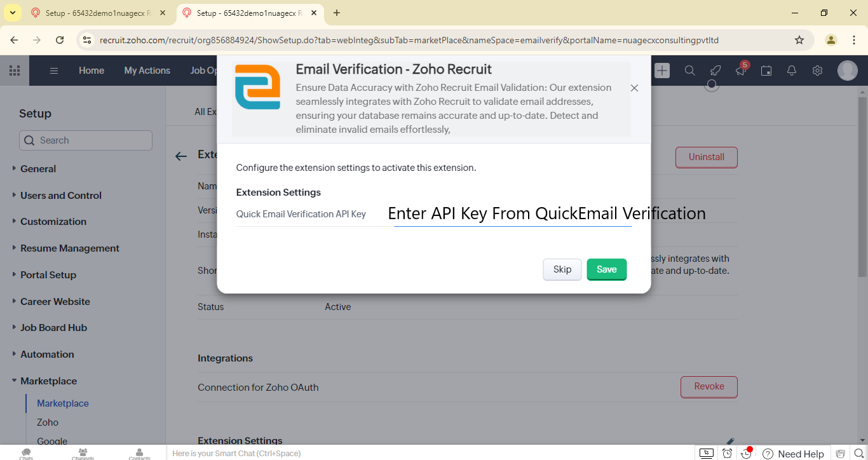The width and height of the screenshot is (868, 460).
Task: Click the recent activity clock icon
Action: click(x=747, y=453)
